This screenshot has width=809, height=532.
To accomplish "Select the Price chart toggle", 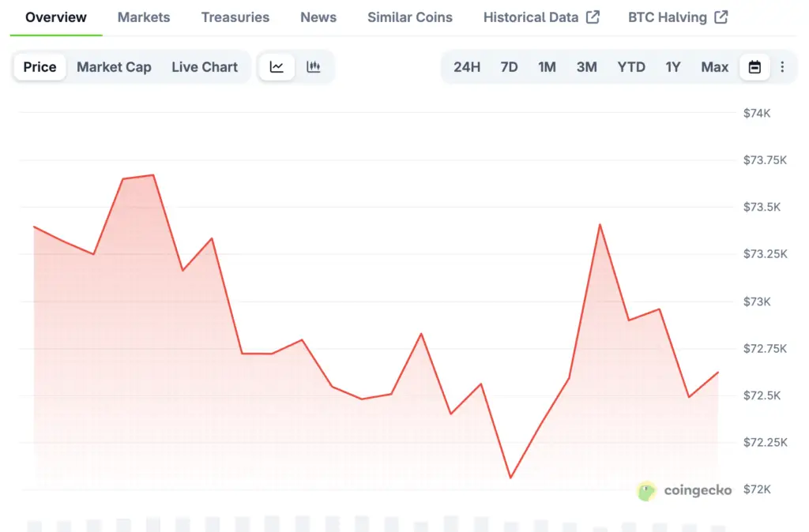I will (x=40, y=67).
